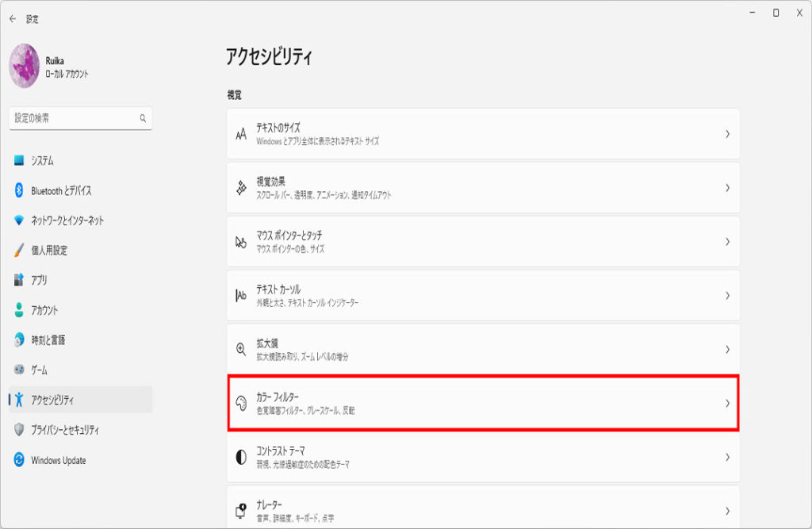Click the chevron on テキスト カーソル row
Screen dimensions: 812x529
coord(726,295)
